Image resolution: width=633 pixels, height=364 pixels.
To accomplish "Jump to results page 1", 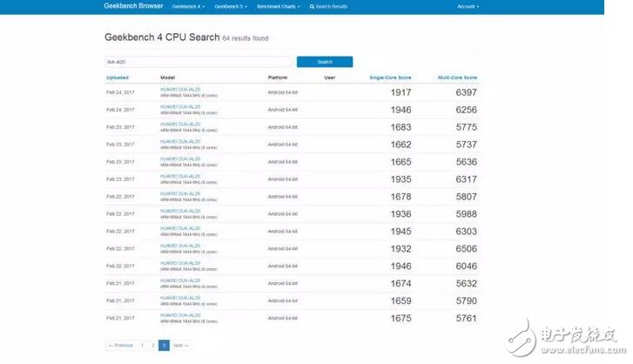I will (143, 345).
